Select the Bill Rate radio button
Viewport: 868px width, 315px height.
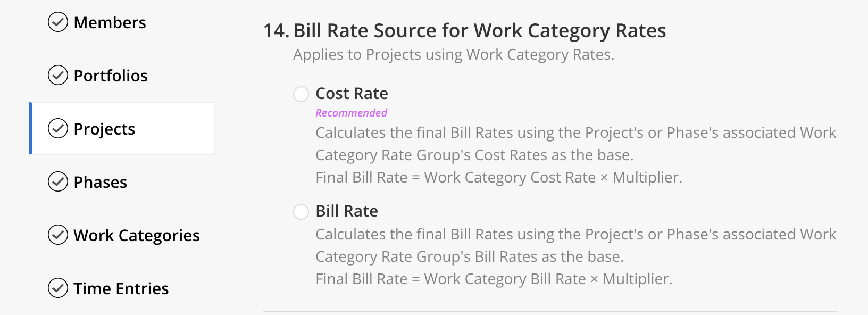click(301, 212)
